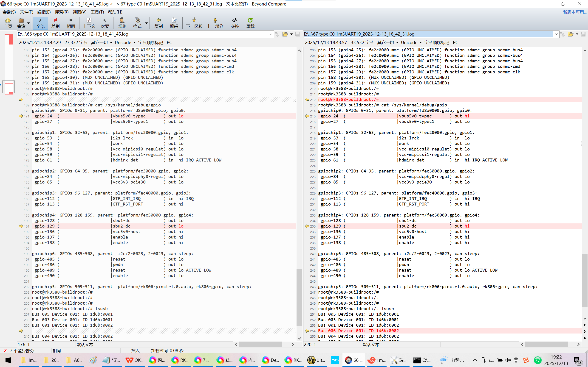Click the new version available link
This screenshot has height=367, width=588.
574,12
